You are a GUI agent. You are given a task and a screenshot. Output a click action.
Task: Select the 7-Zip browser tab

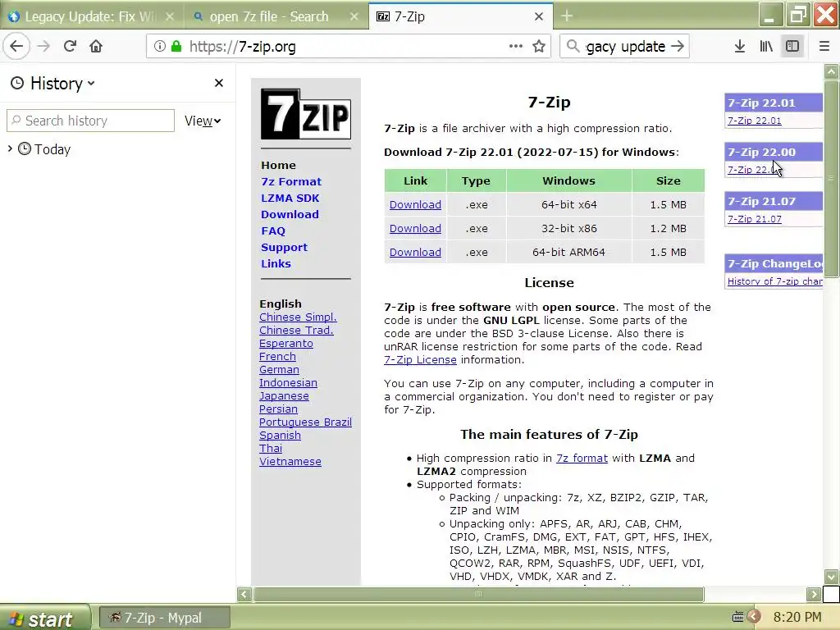coord(461,16)
